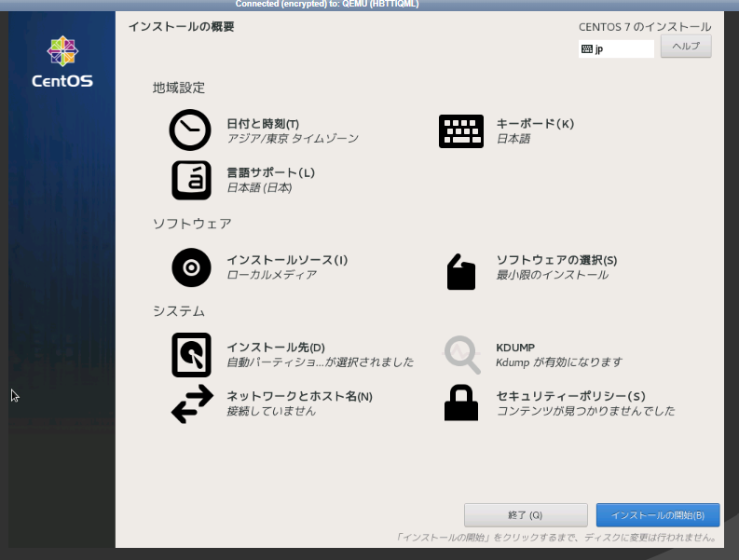Click the 地域設定 section heading
739x560 pixels.
tap(179, 88)
